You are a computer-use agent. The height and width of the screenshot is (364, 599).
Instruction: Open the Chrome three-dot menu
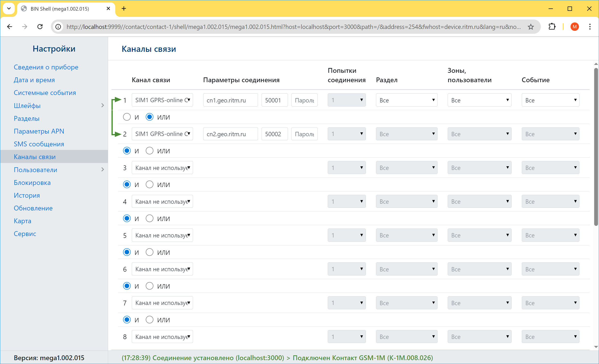tap(590, 27)
